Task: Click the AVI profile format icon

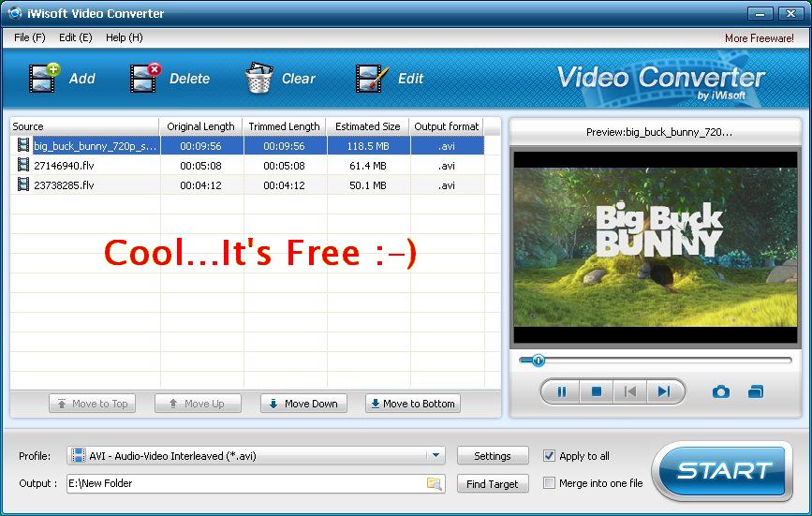Action: pos(78,455)
